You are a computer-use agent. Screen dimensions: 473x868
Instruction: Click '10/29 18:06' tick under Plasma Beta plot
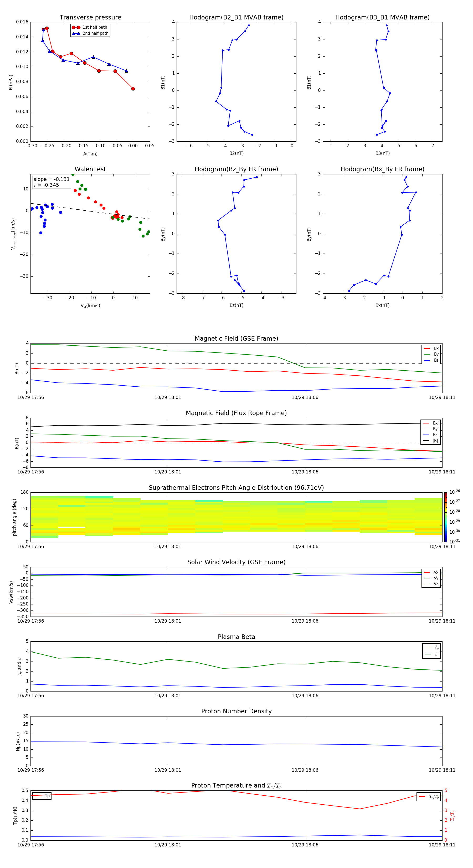click(x=305, y=696)
